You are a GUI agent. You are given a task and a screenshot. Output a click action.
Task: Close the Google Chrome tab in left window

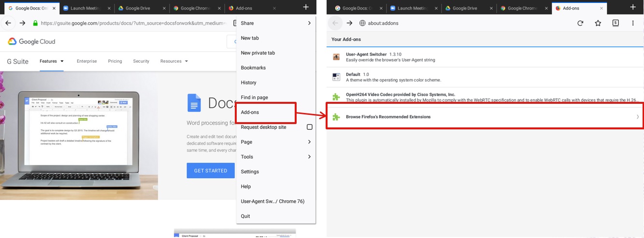coord(220,8)
